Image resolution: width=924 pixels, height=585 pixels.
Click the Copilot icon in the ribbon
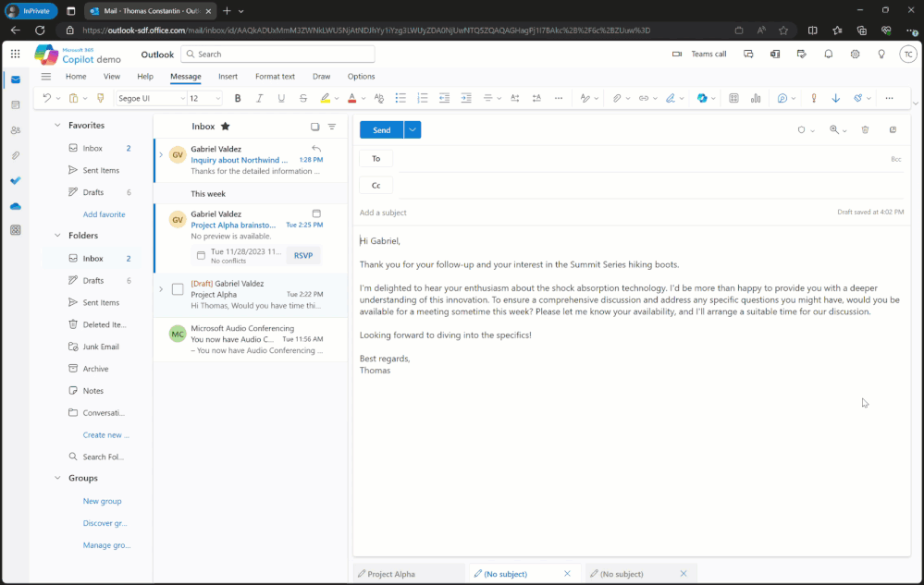click(x=702, y=98)
